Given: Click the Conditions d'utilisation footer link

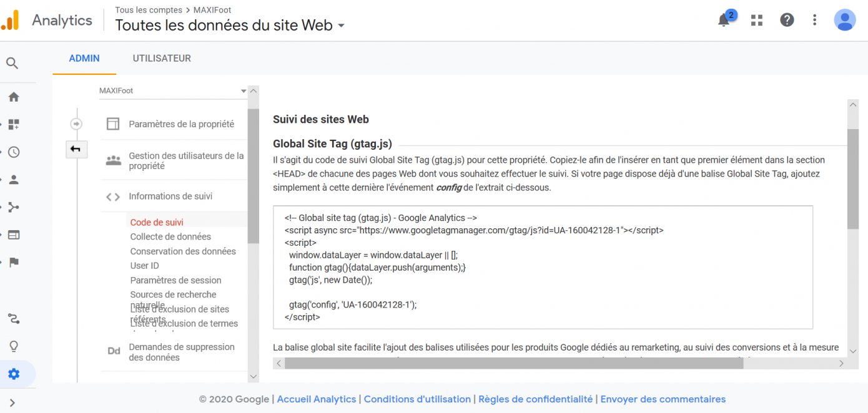Looking at the screenshot, I should coord(417,399).
